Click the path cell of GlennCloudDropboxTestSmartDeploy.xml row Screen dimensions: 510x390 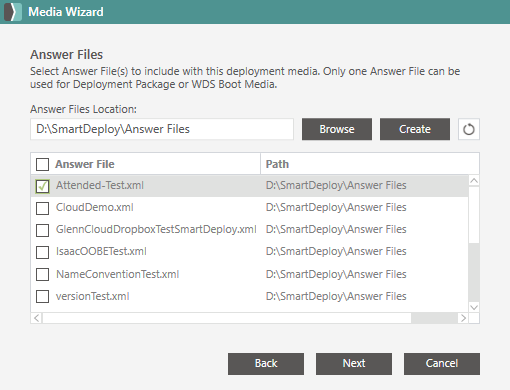point(336,229)
